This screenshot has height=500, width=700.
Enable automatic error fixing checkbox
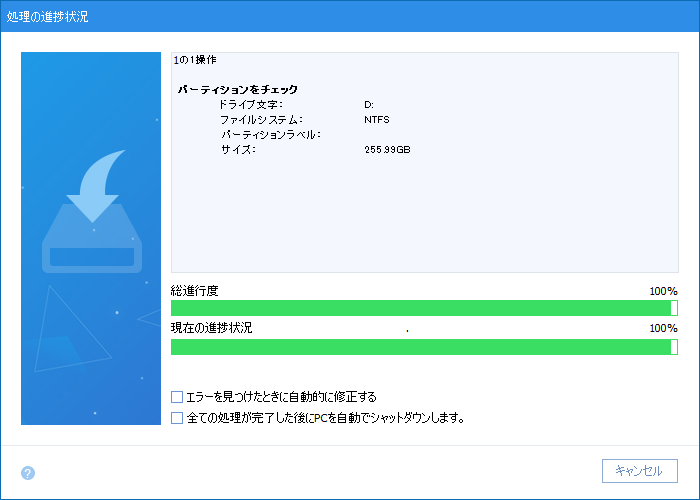click(x=177, y=397)
